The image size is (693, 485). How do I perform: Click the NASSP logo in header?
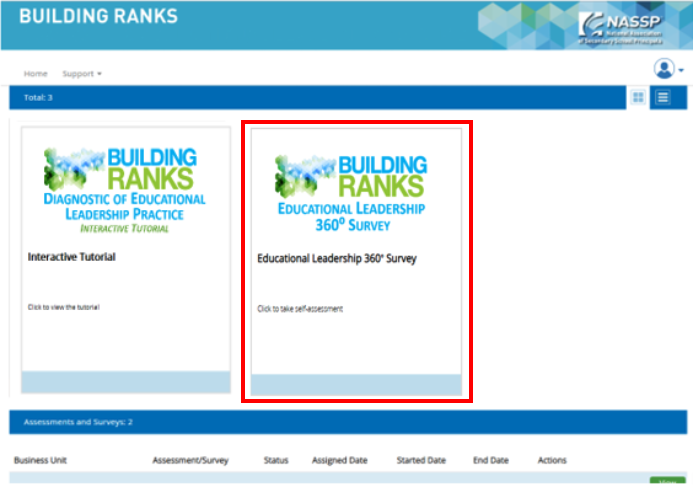coord(621,28)
